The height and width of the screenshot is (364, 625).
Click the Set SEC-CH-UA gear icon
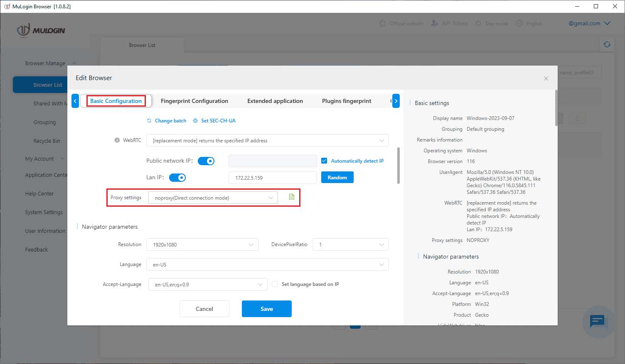click(195, 121)
